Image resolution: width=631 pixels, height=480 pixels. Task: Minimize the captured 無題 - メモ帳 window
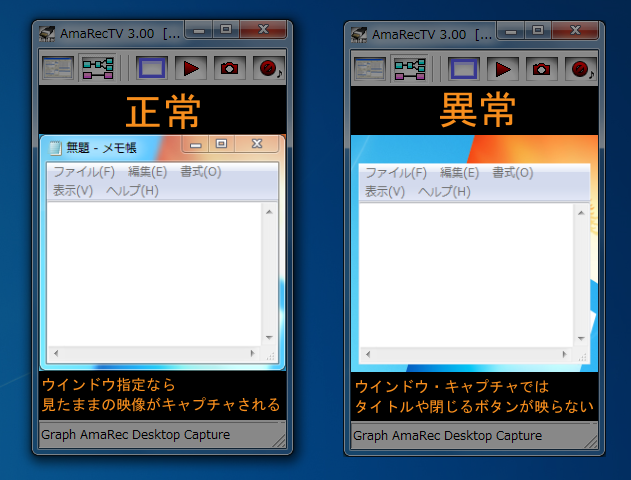tap(196, 144)
